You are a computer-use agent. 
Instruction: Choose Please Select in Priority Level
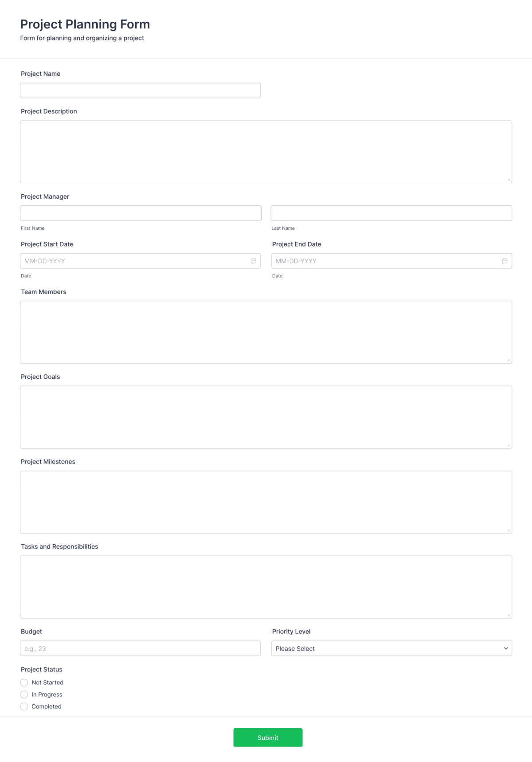click(x=390, y=648)
